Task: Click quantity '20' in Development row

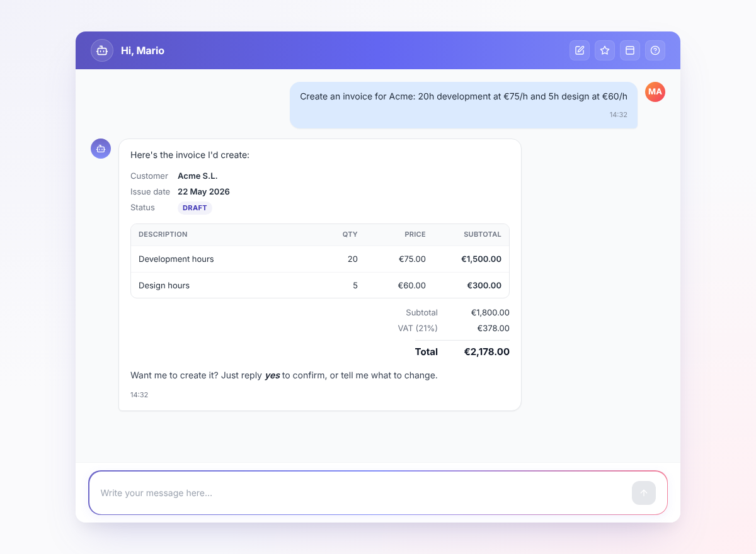Action: [x=353, y=259]
